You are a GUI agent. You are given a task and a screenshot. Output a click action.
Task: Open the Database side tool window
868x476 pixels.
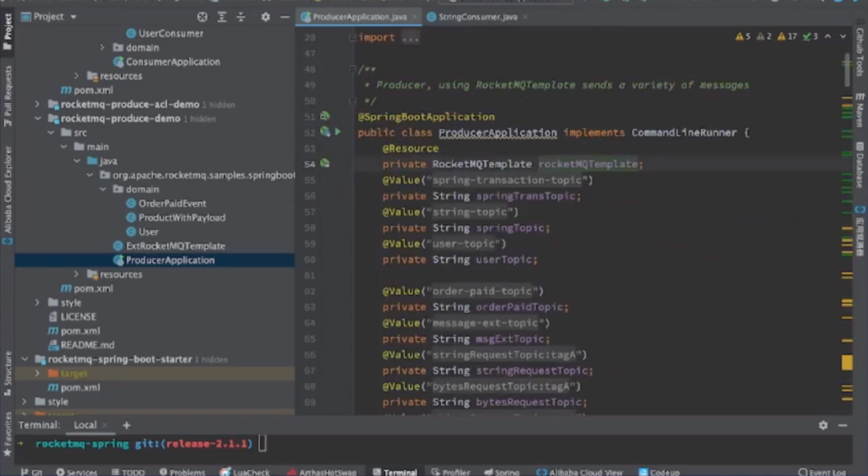point(860,165)
